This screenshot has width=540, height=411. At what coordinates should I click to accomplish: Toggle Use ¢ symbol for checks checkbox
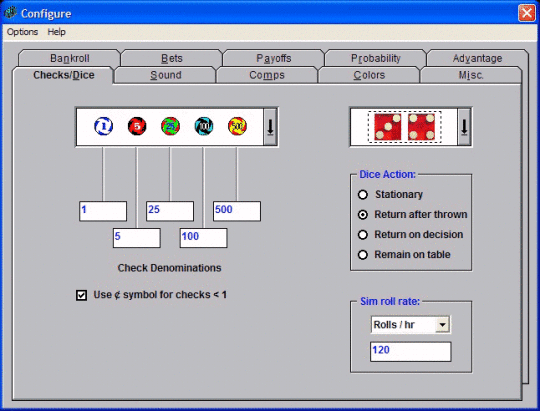[82, 295]
